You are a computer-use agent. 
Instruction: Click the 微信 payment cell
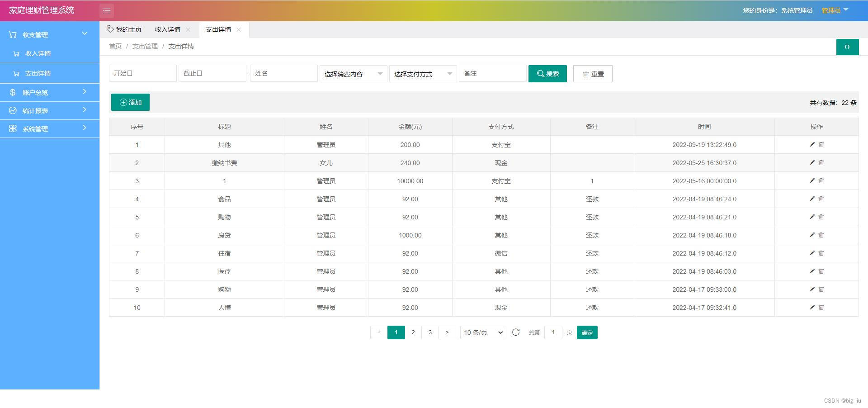click(x=501, y=253)
